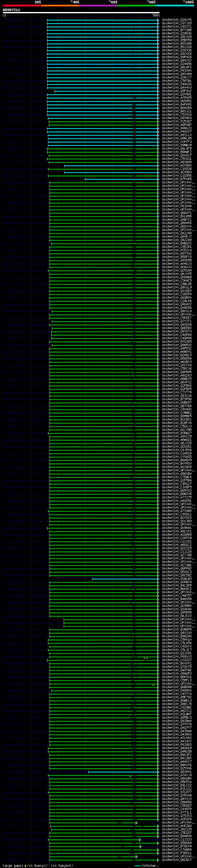
Task: Select hit UniRef100_Q7RS49
Action: pyautogui.click(x=177, y=796)
